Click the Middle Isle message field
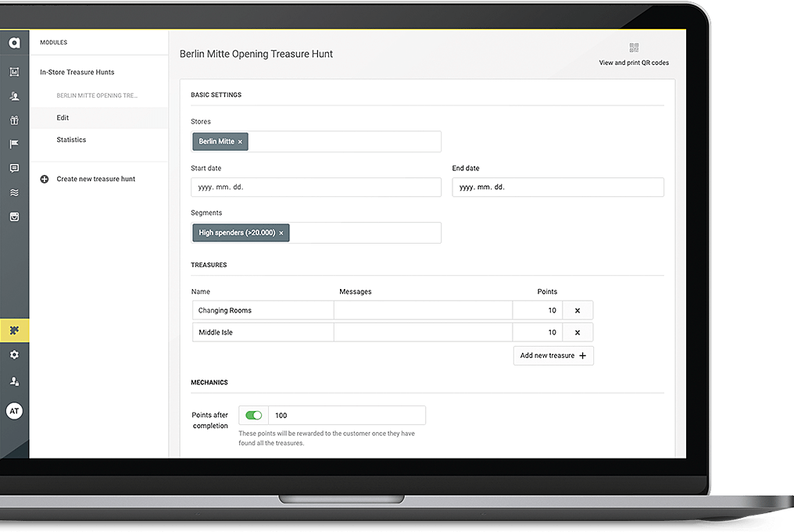The width and height of the screenshot is (794, 532). (x=423, y=333)
